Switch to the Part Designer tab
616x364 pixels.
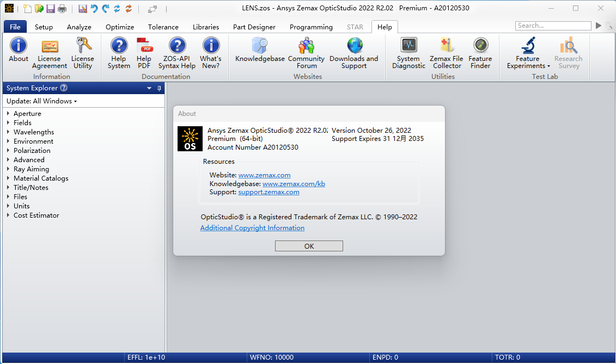coord(254,27)
